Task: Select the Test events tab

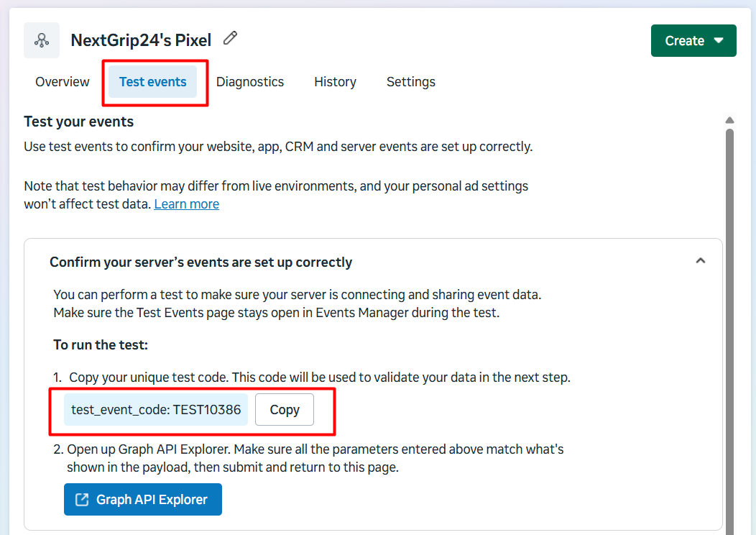Action: click(x=153, y=82)
